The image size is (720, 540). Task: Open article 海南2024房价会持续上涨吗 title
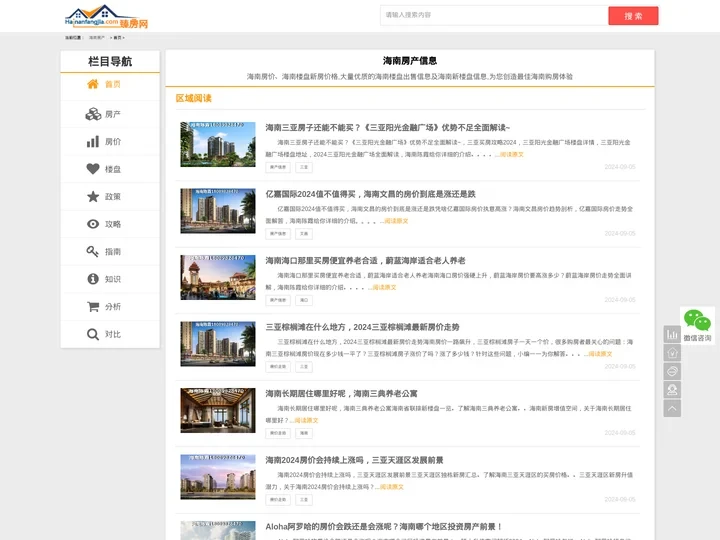[354, 460]
